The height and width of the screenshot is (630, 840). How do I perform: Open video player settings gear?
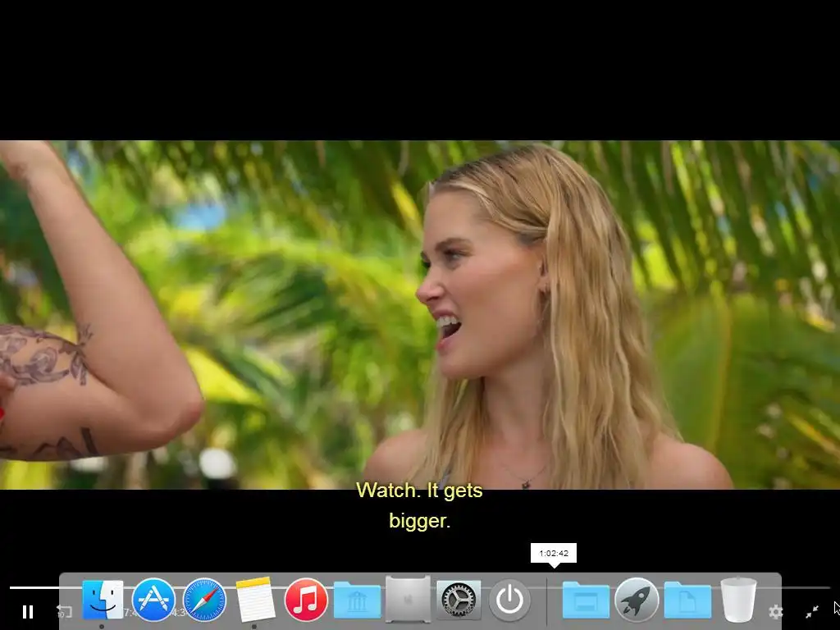(776, 611)
